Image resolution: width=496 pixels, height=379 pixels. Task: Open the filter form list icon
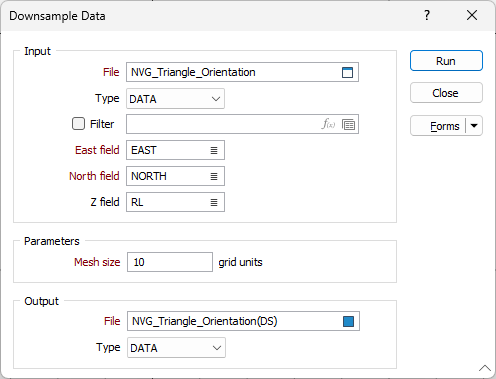click(349, 125)
